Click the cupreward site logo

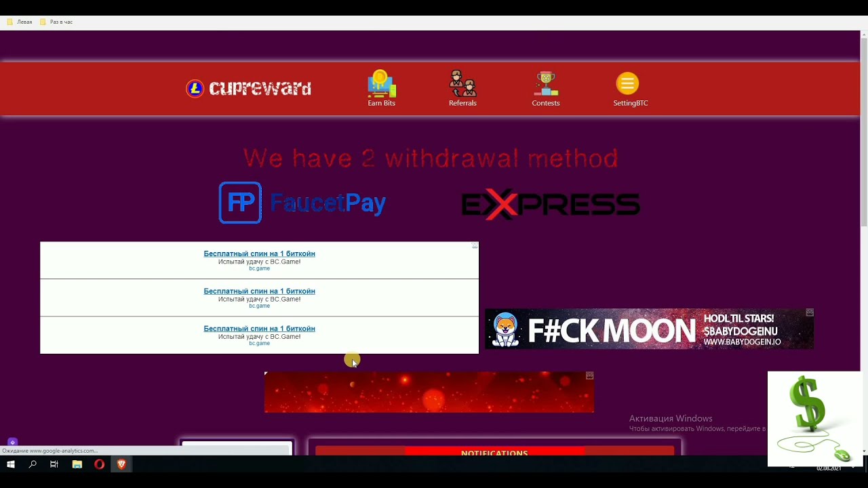248,89
